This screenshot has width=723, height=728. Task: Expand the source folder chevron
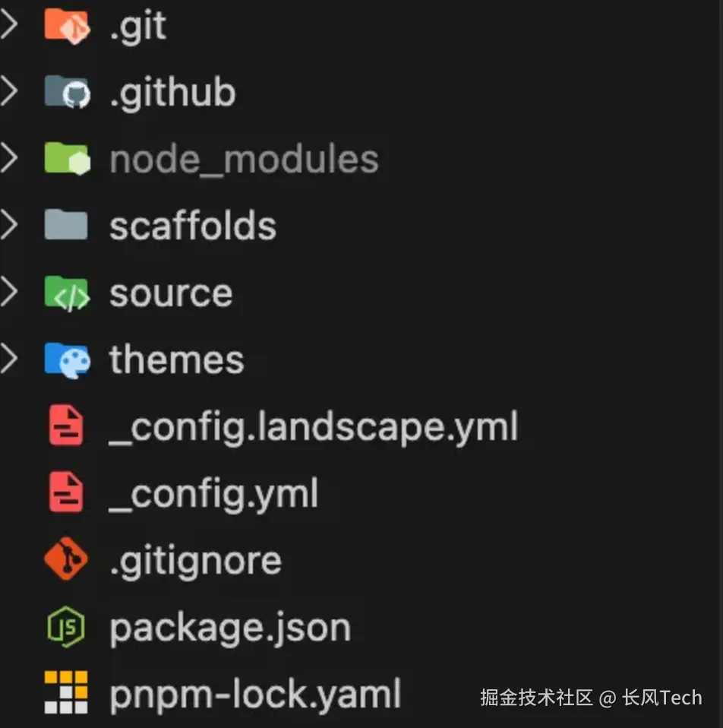[x=9, y=293]
